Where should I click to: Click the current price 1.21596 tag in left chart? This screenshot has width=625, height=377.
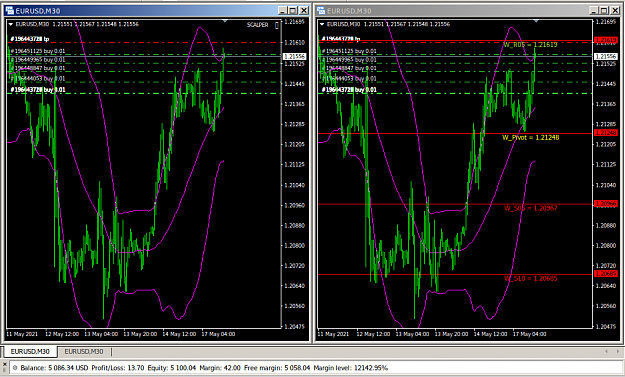(295, 57)
